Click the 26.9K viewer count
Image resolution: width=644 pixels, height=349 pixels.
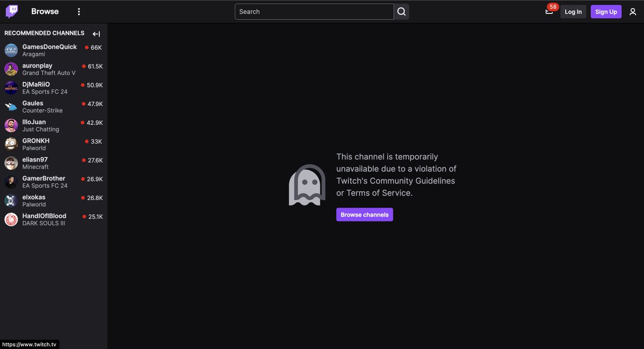coord(94,179)
